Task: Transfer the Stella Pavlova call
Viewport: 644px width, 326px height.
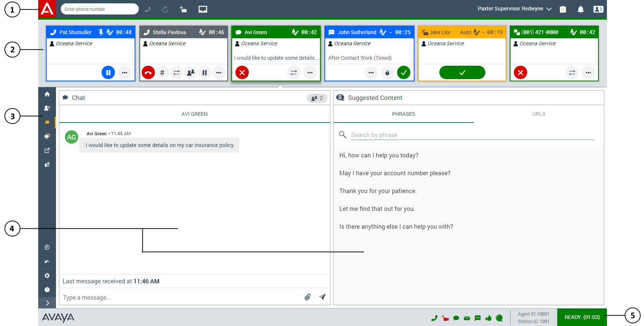Action: click(176, 72)
